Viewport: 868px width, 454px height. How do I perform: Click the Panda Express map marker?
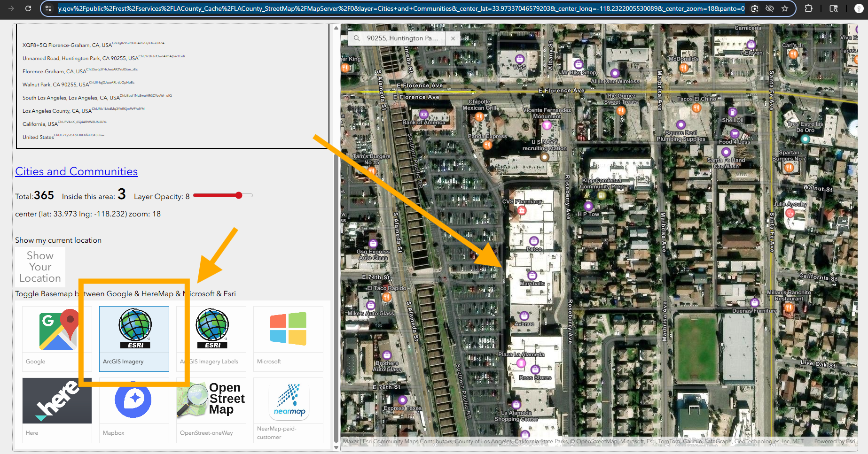487,145
